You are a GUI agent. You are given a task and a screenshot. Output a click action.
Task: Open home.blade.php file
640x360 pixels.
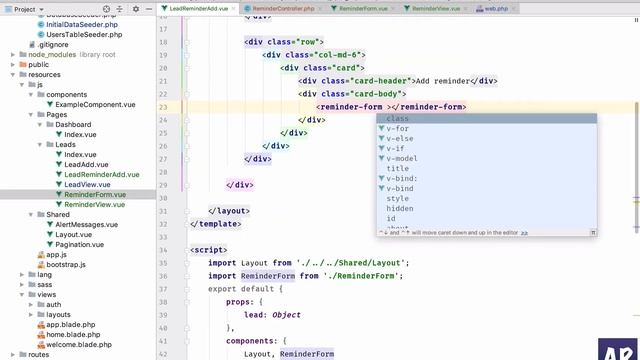73,335
